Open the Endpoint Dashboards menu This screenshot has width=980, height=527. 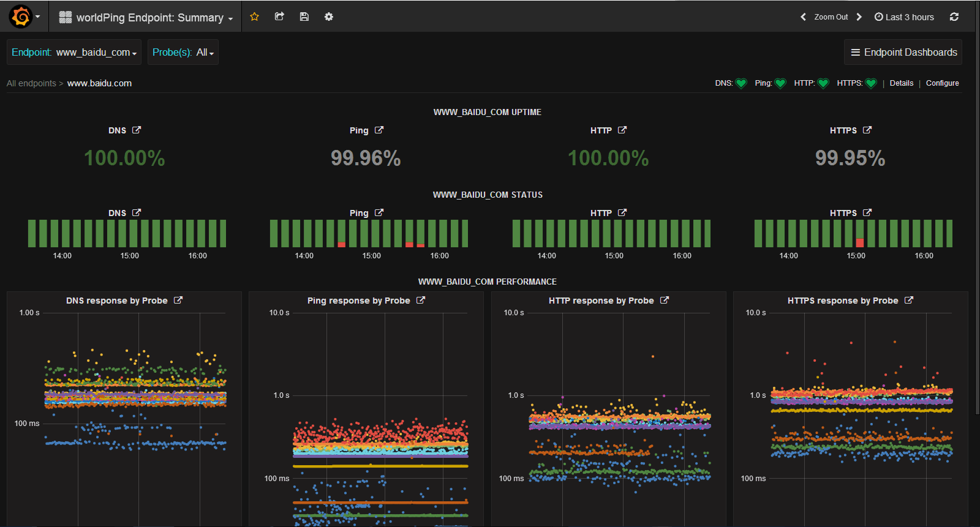[x=903, y=53]
